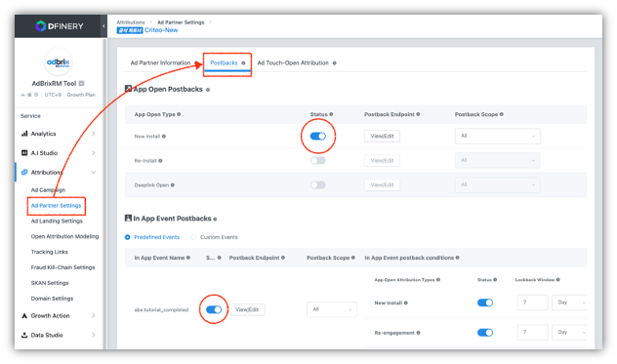
Task: Click info icon next to New Install row
Action: pyautogui.click(x=164, y=137)
